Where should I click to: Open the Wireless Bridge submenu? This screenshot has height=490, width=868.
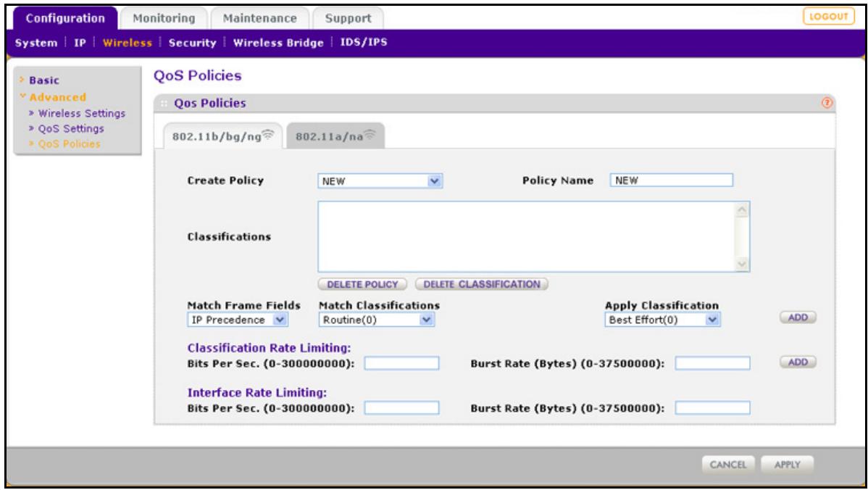tap(278, 43)
